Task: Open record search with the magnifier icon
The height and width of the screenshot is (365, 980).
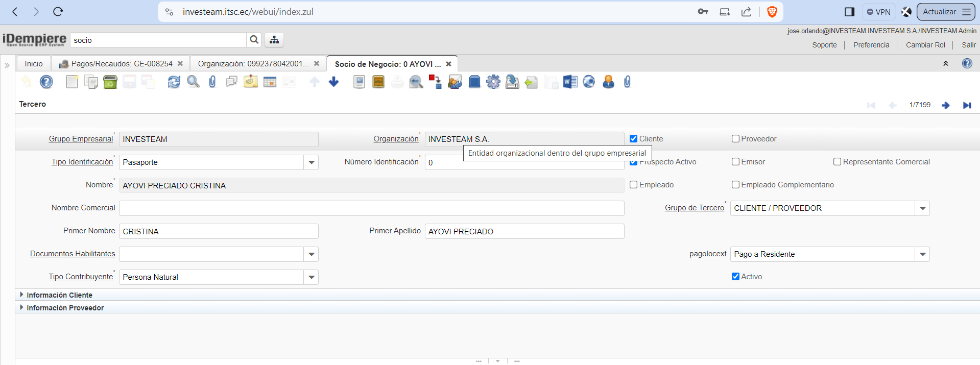Action: pos(193,82)
